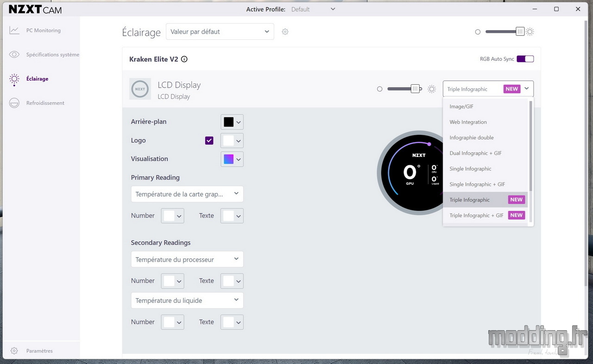Open the Visualisation gradient color swatch
The image size is (593, 364).
(232, 159)
